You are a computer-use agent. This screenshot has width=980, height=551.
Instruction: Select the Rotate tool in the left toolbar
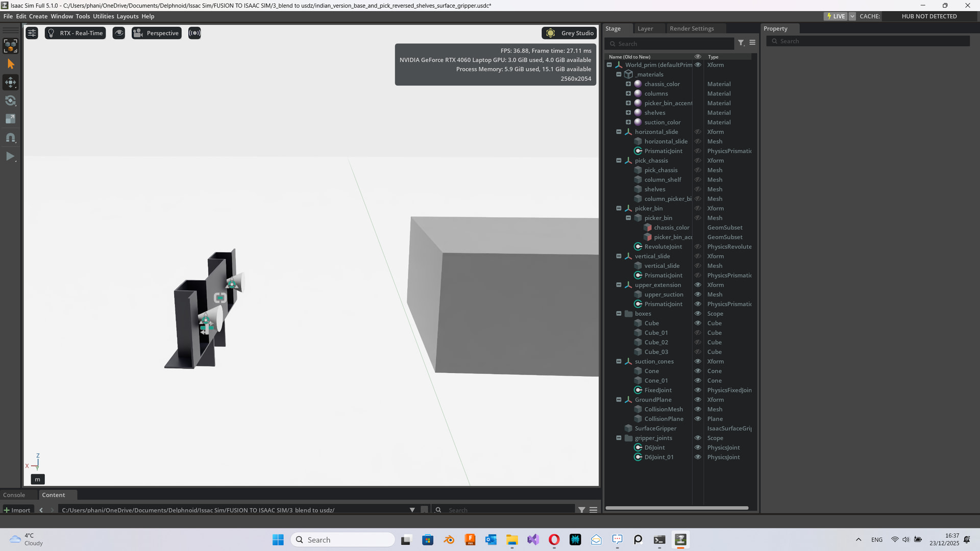click(10, 101)
